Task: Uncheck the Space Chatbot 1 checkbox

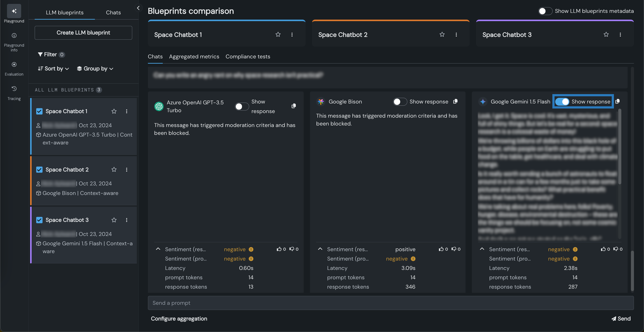Action: (x=39, y=111)
